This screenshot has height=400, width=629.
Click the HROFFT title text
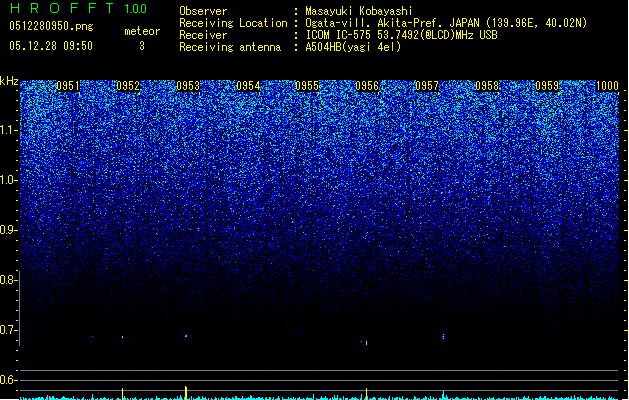pyautogui.click(x=62, y=8)
